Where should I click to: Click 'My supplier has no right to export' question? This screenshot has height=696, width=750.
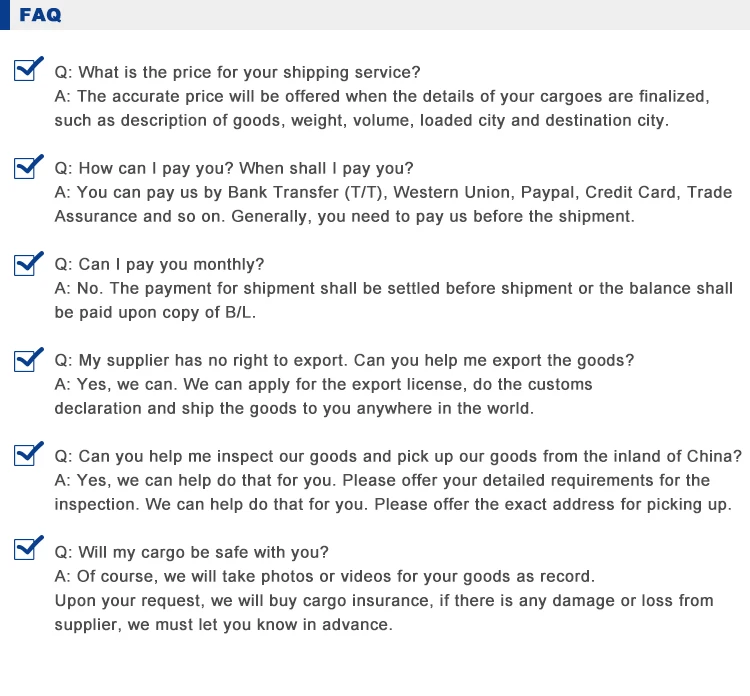point(344,360)
